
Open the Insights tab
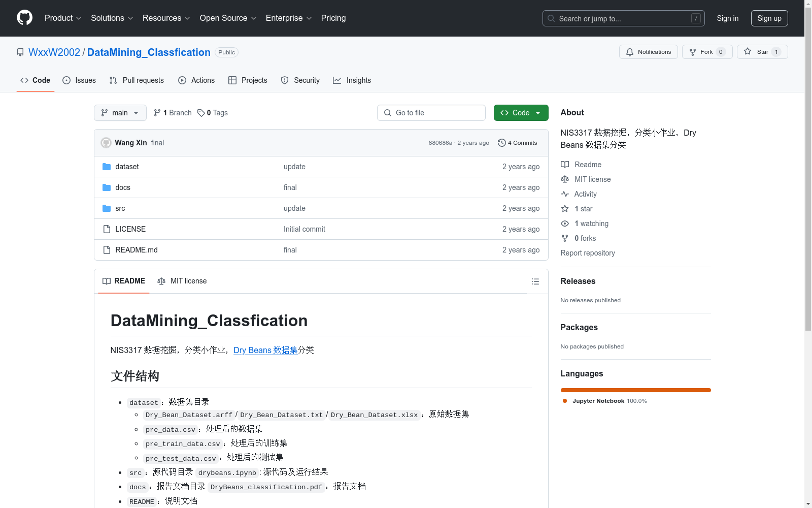coord(352,80)
